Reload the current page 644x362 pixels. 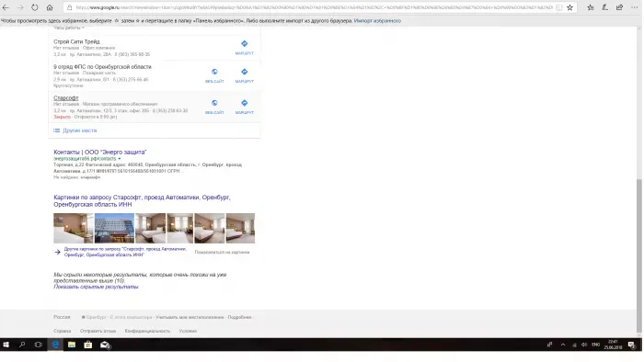pyautogui.click(x=35, y=7)
